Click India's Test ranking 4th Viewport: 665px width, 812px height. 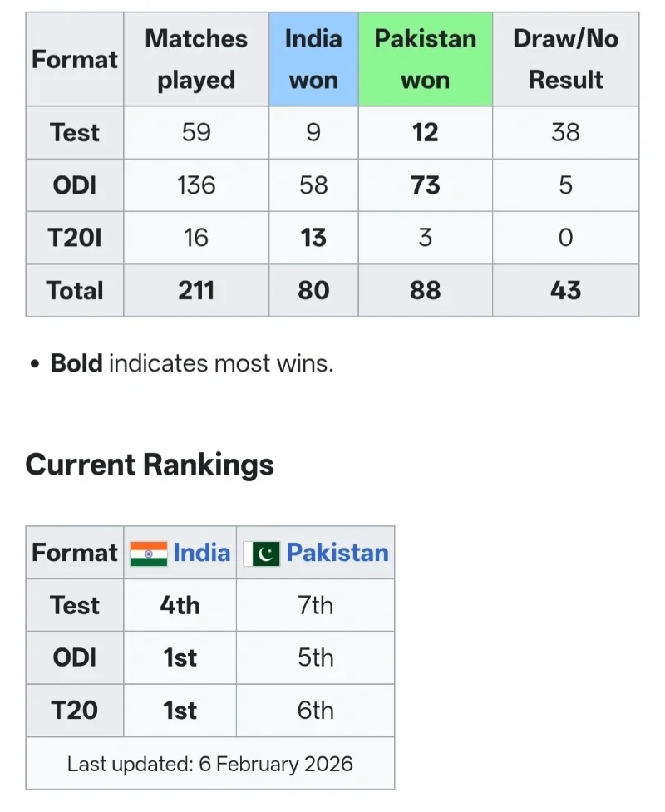[180, 605]
